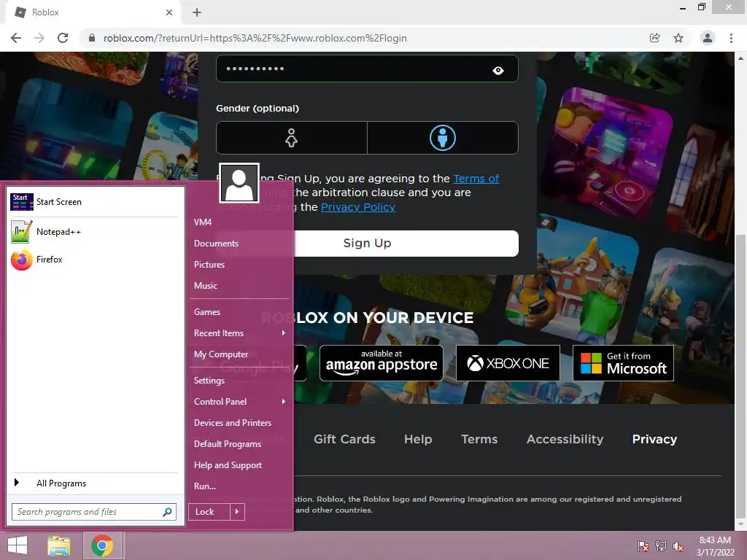This screenshot has height=560, width=747.
Task: Open the Privacy footer link
Action: 654,439
